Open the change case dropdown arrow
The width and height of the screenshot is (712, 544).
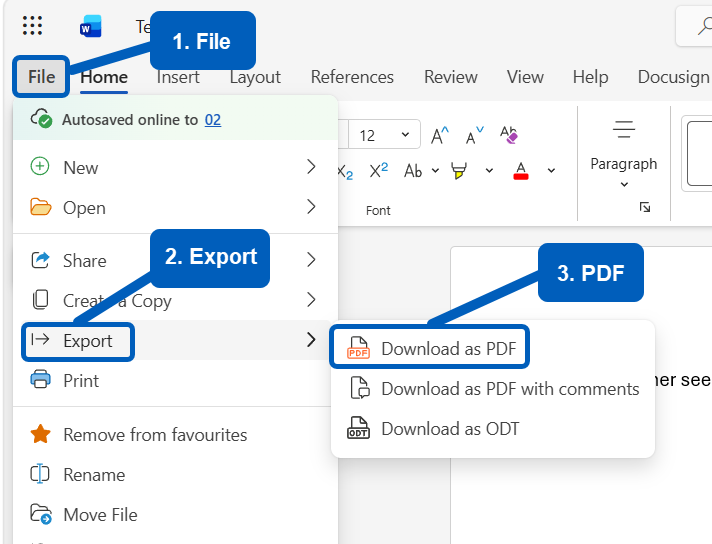click(435, 171)
